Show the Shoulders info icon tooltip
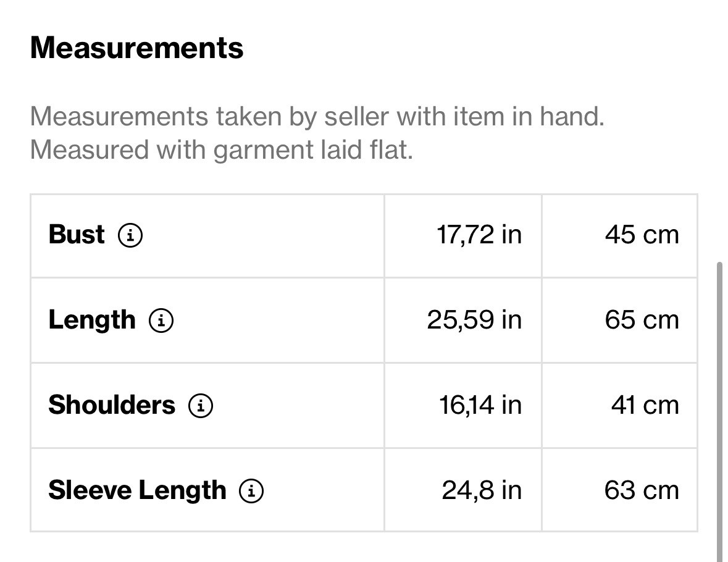This screenshot has height=562, width=728. (x=201, y=406)
